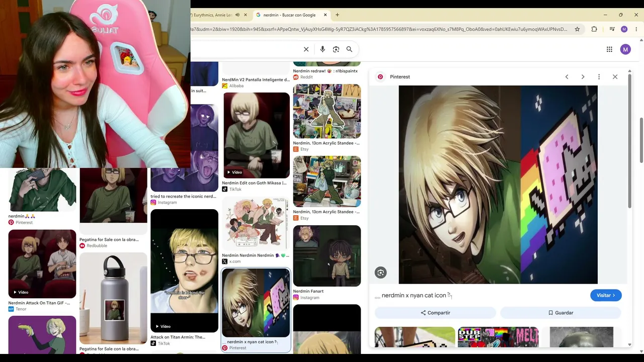
Task: Focus the Chrome address bar URL
Action: 378,29
